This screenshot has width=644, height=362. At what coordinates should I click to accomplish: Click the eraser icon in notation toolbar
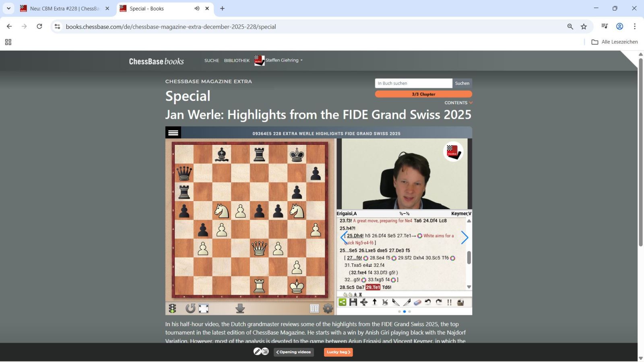pyautogui.click(x=417, y=302)
